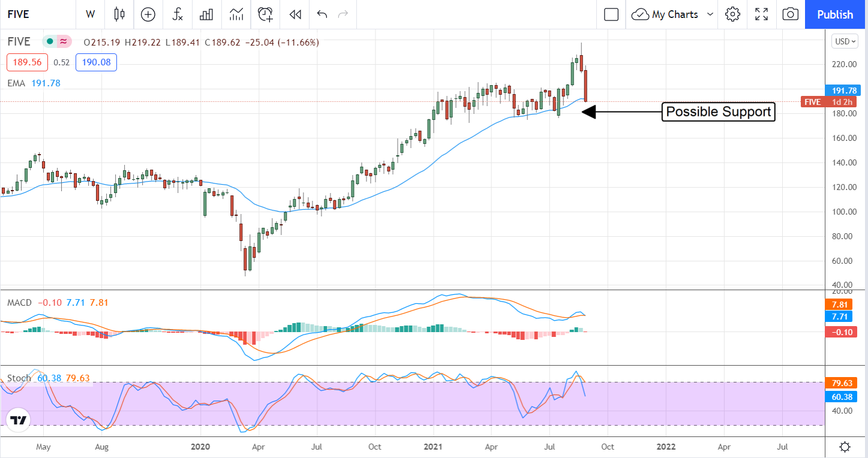Open the candlestick chart style selector
Viewport: 868px width, 458px height.
[119, 14]
